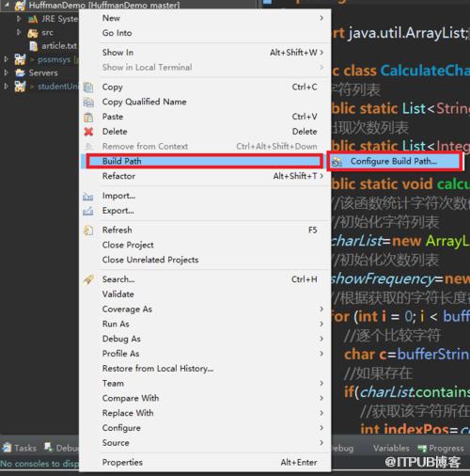
Task: Click the Copy icon in context menu
Action: (88, 87)
